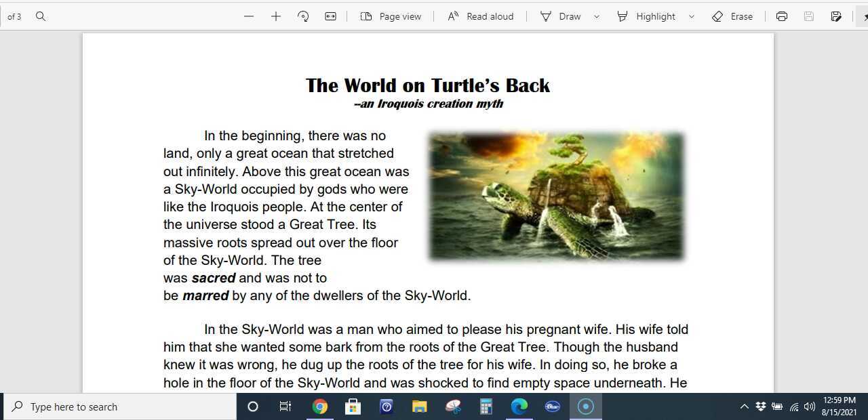Start Read aloud
Screen dimensions: 868x420
[481, 16]
